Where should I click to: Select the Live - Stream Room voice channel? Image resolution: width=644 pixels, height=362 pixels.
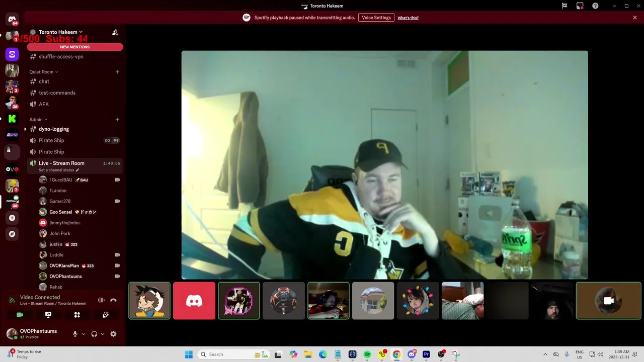75,165
